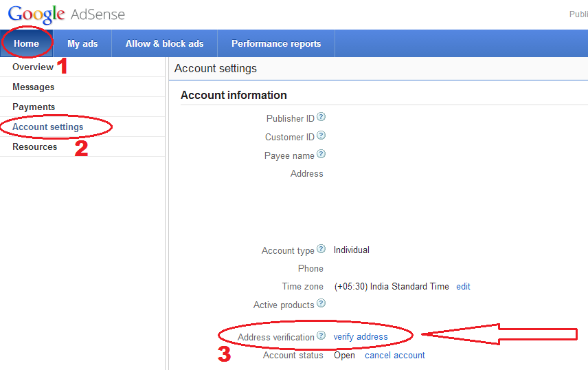This screenshot has width=588, height=370.
Task: Click the verify address link
Action: point(361,336)
